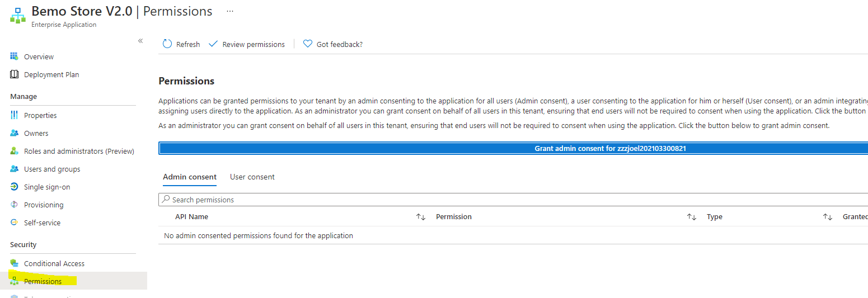The height and width of the screenshot is (298, 868).
Task: Open Deployment Plan in sidebar
Action: 51,74
